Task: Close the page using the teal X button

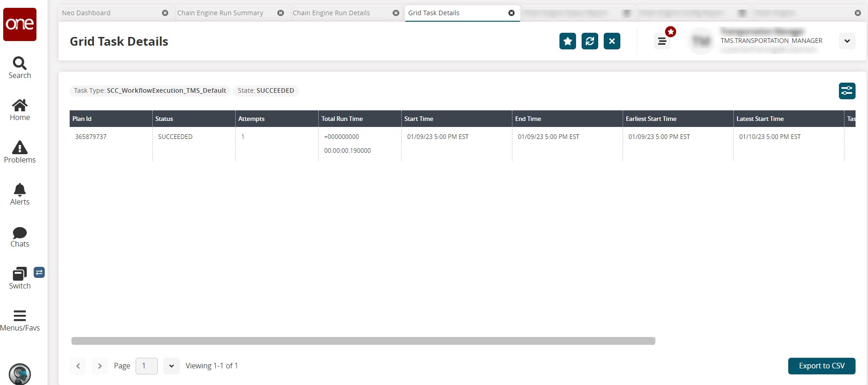Action: tap(612, 41)
